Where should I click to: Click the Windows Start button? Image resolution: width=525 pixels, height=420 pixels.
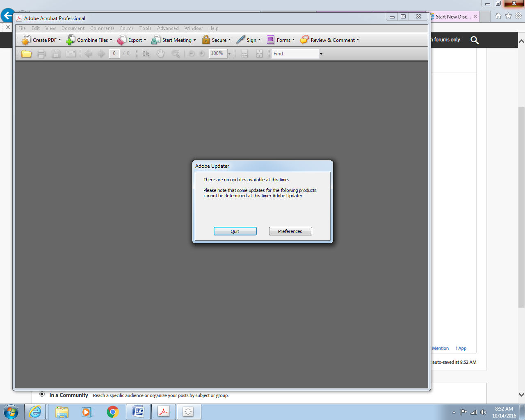pos(11,412)
